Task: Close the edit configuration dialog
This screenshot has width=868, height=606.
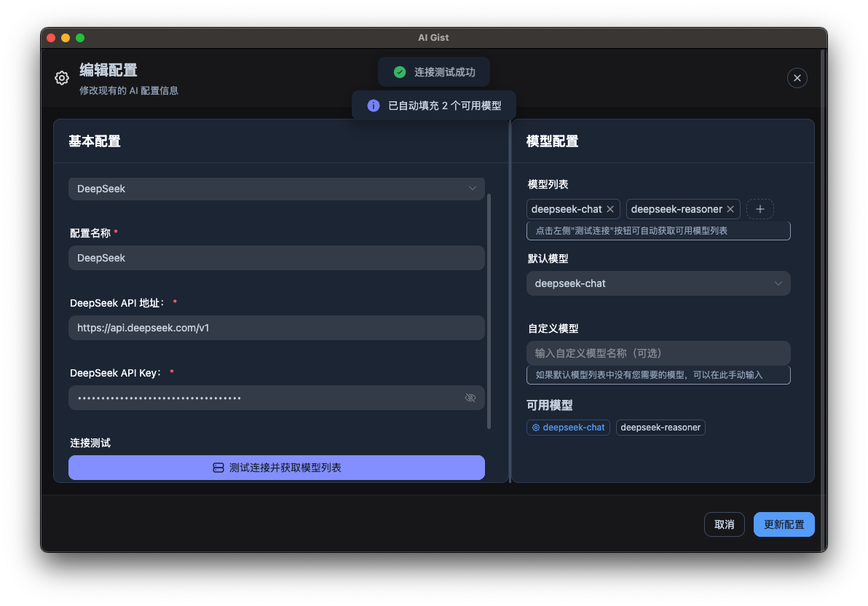Action: point(797,78)
